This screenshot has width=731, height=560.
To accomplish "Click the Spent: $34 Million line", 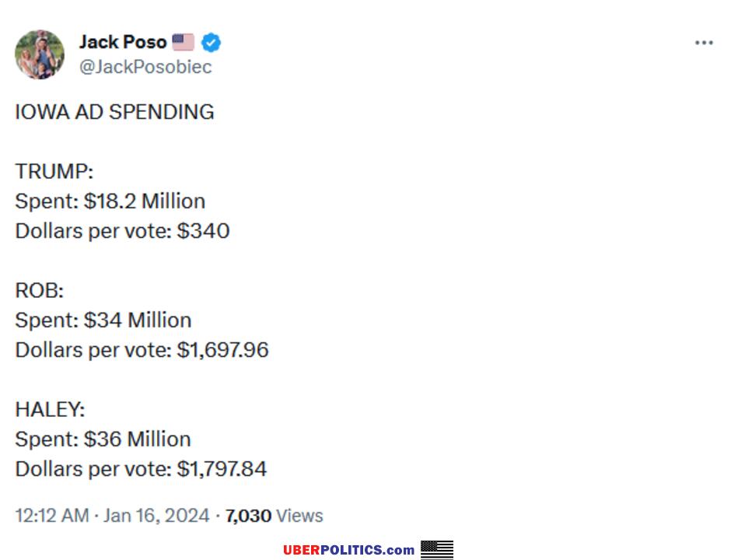I will (x=103, y=320).
